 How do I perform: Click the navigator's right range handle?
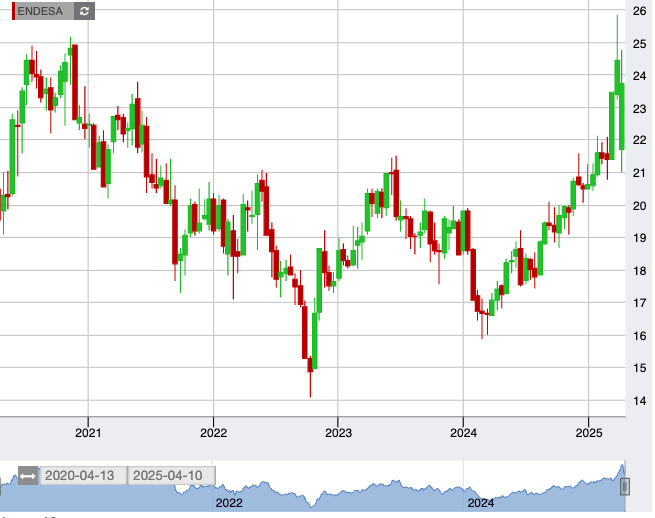(626, 486)
